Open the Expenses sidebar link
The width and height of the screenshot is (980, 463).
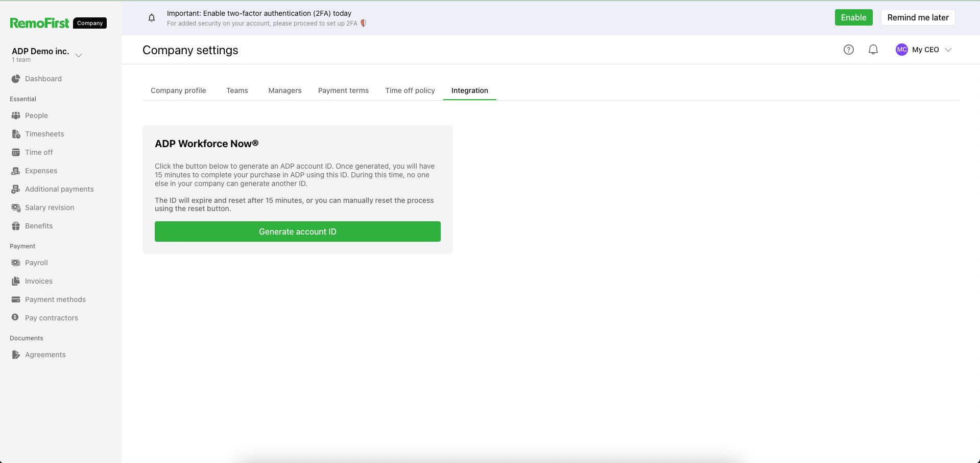click(41, 171)
